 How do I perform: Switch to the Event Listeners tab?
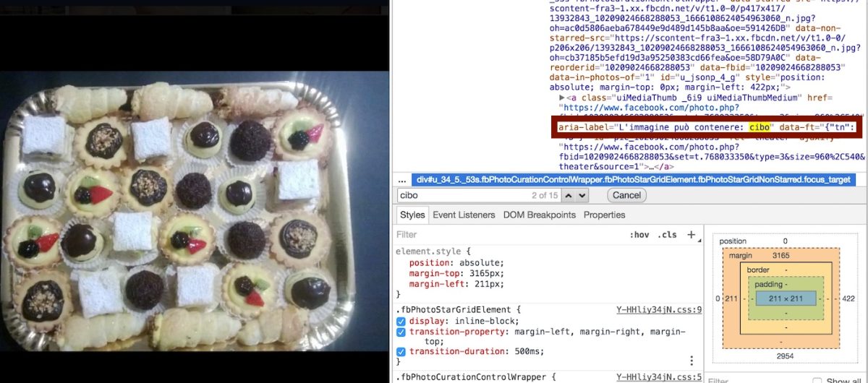464,215
